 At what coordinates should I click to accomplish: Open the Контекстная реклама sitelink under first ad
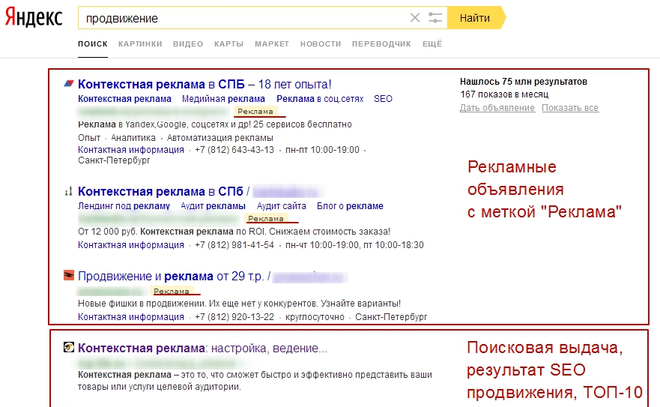pos(125,99)
